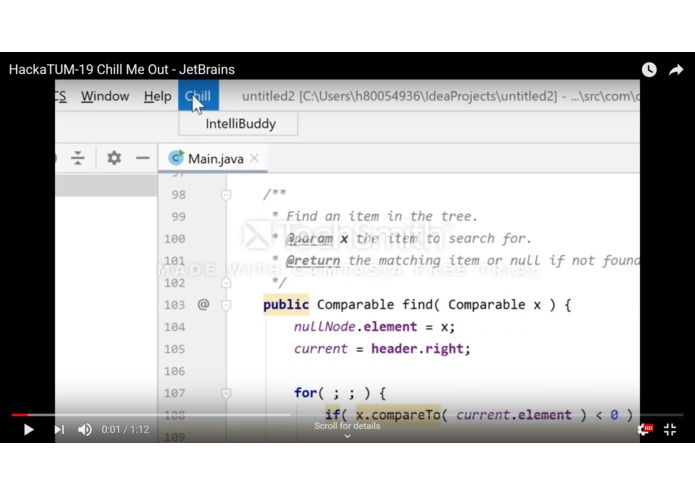The height and width of the screenshot is (494, 695).
Task: Mute the video volume
Action: click(85, 429)
